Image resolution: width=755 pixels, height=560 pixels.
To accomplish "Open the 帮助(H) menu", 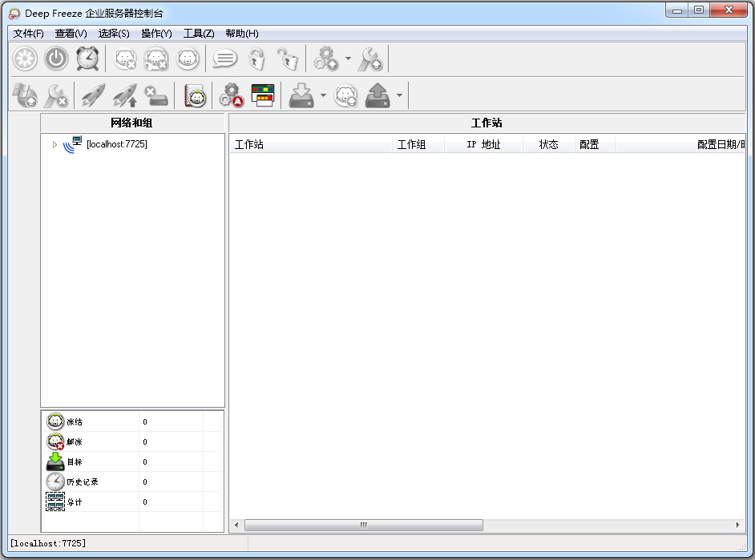I will [x=242, y=34].
